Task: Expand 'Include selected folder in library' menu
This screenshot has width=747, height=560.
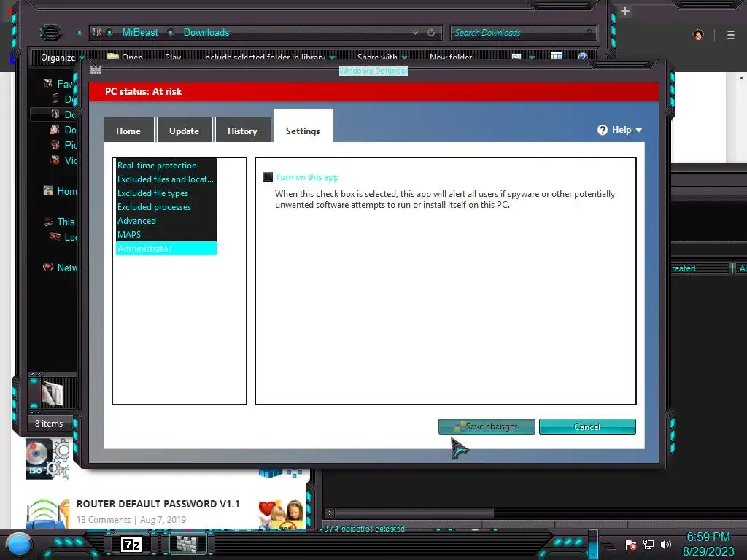Action: point(268,57)
